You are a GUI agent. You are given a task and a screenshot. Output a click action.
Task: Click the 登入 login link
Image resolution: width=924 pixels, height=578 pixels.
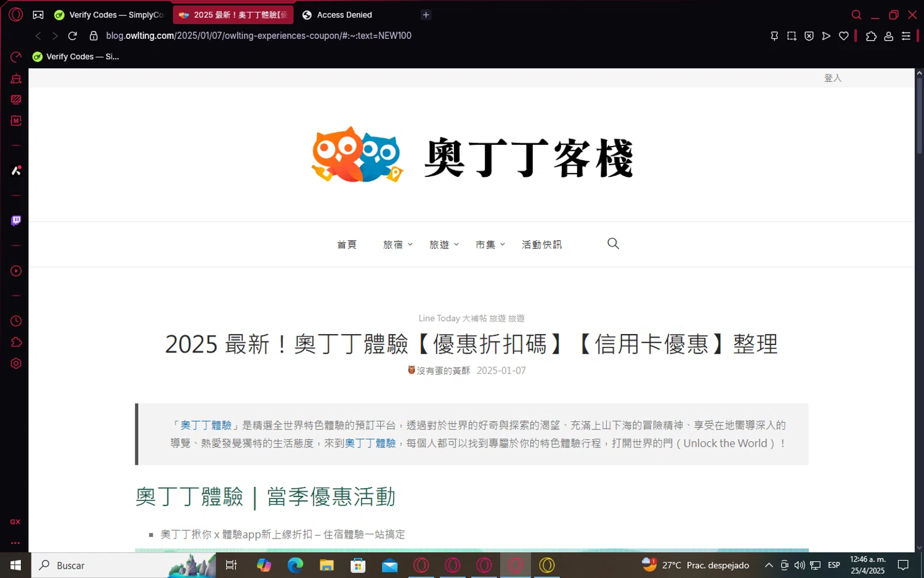[833, 78]
